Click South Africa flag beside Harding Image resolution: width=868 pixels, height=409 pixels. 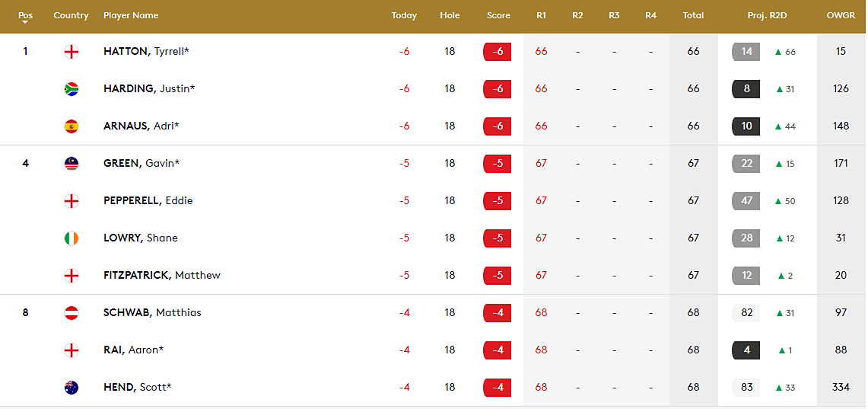click(72, 89)
